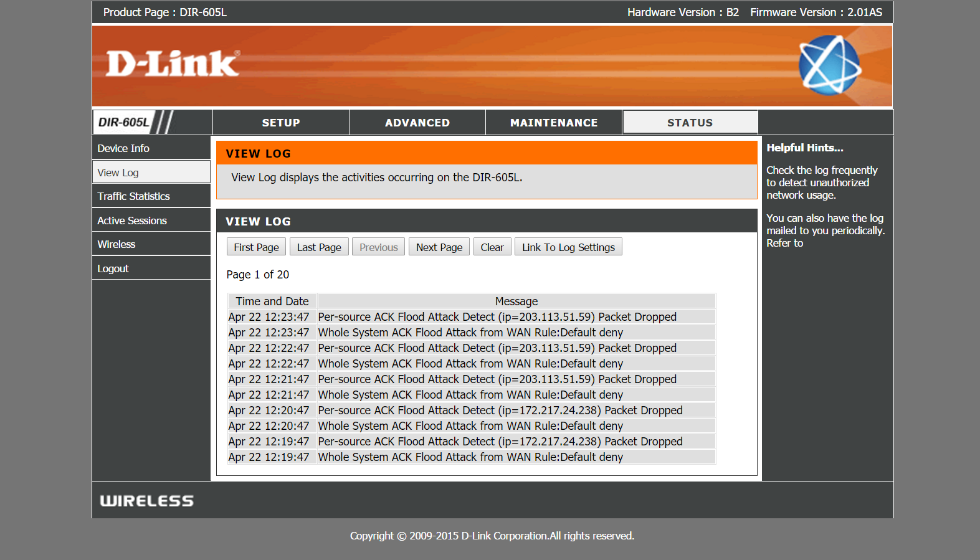Click the Hardware Version B2 text
Screen dimensions: 980x560
[683, 12]
